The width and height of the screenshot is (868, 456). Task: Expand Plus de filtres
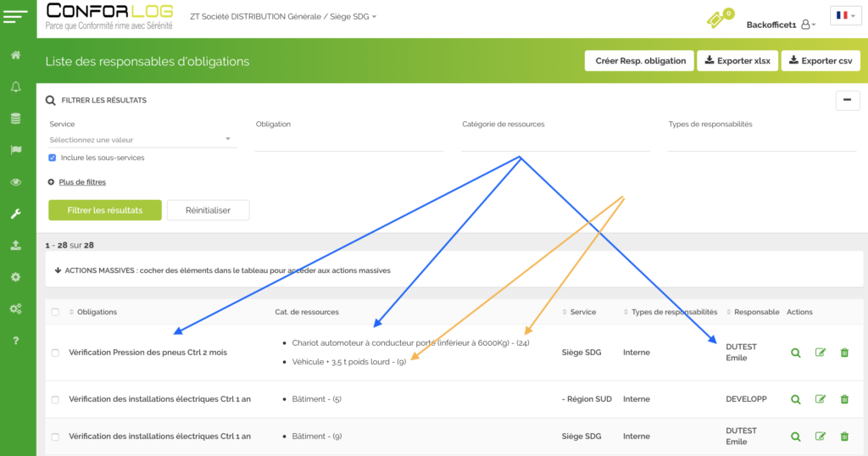coord(81,181)
